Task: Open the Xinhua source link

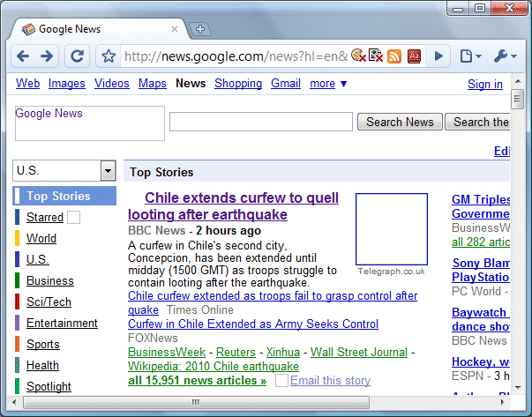Action: [283, 353]
